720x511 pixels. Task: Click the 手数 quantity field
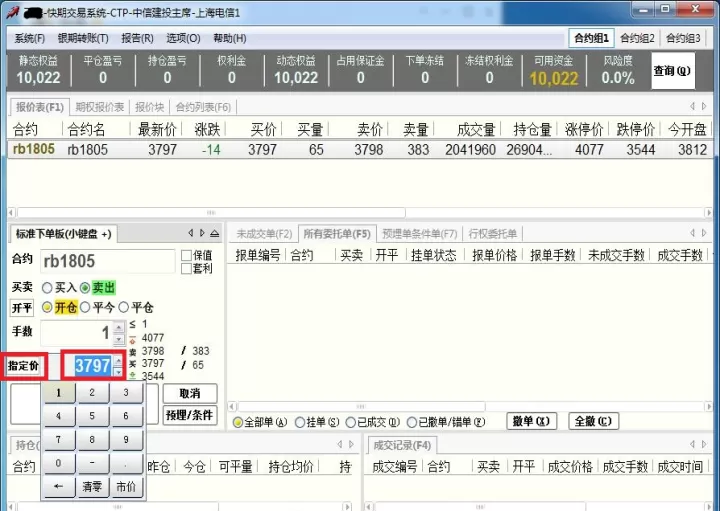77,333
